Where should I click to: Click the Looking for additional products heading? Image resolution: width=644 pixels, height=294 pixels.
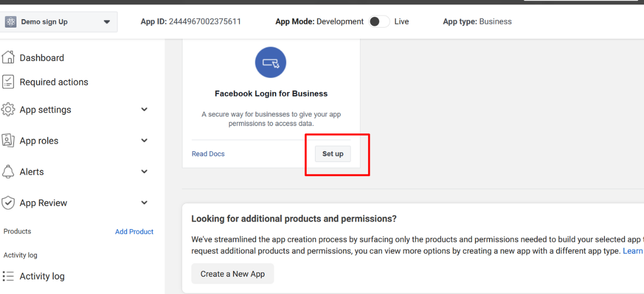[x=294, y=219]
